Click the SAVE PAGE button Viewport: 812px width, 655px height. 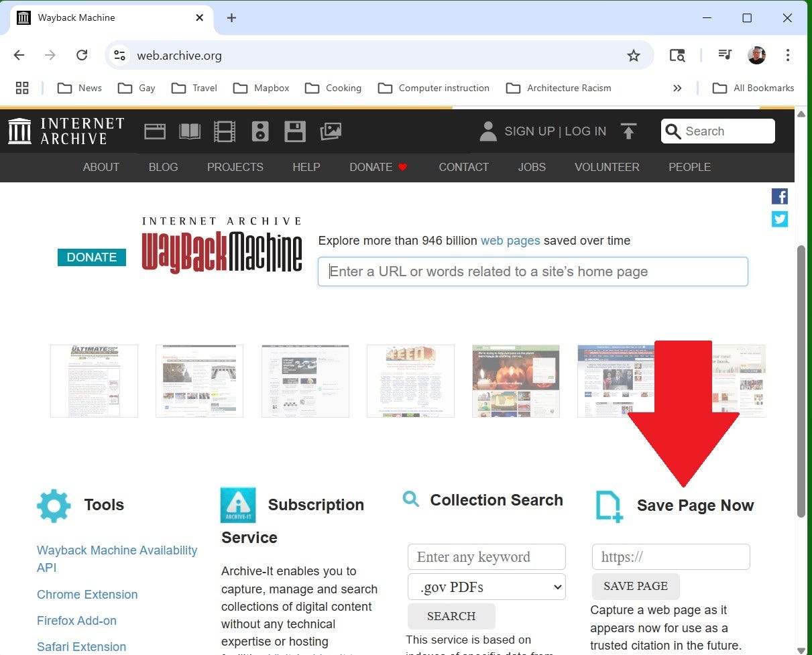tap(636, 586)
